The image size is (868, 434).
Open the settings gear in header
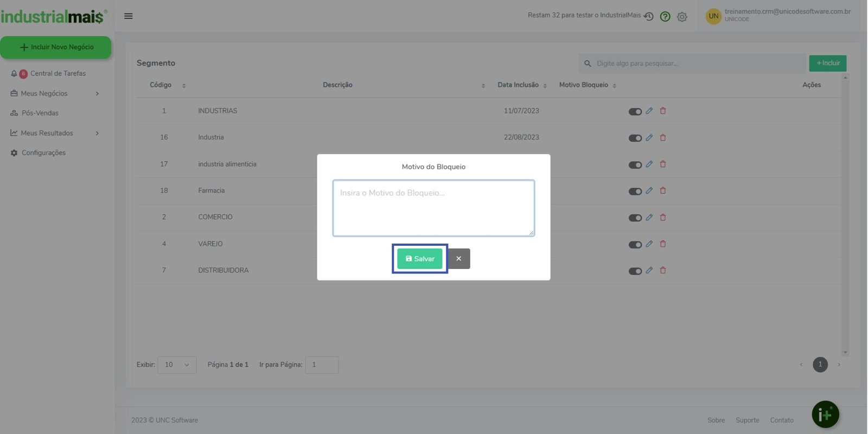click(682, 17)
